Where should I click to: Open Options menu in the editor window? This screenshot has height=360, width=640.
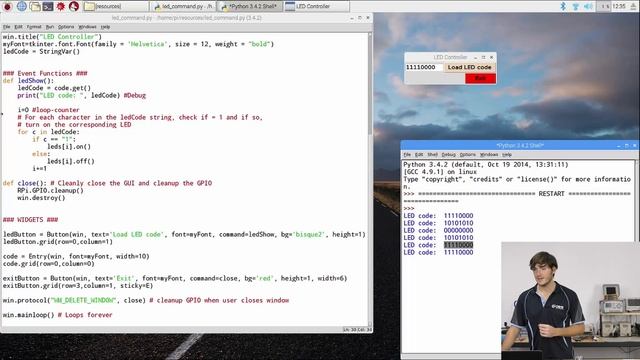click(x=66, y=27)
